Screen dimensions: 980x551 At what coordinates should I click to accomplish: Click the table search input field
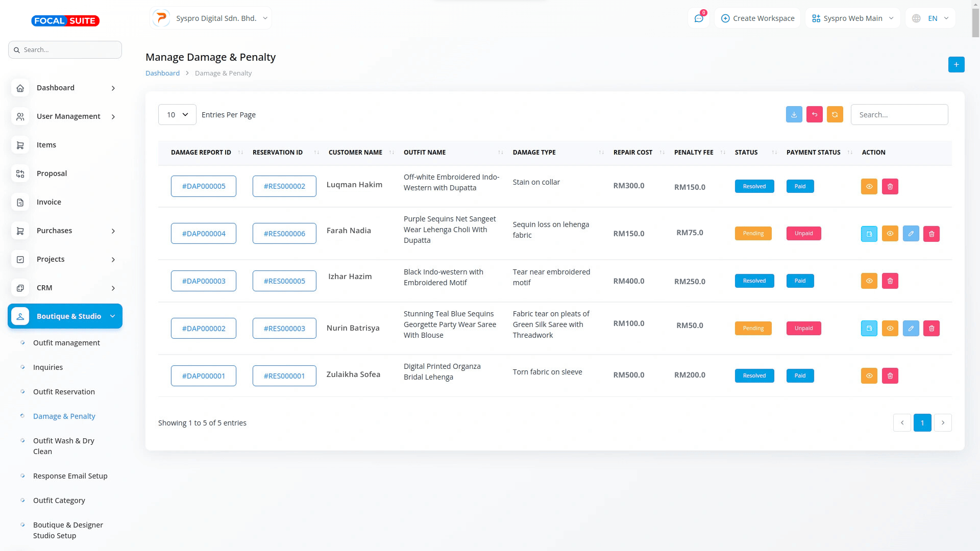pos(899,115)
